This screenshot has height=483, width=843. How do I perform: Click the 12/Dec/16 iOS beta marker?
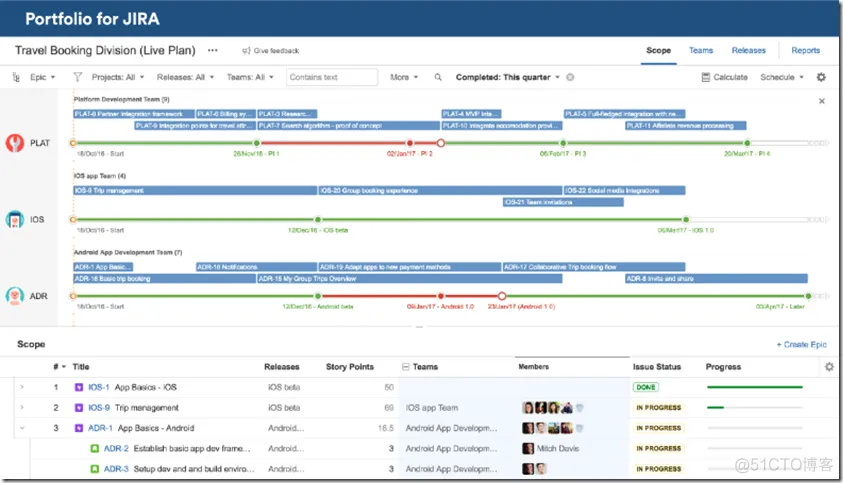point(318,219)
